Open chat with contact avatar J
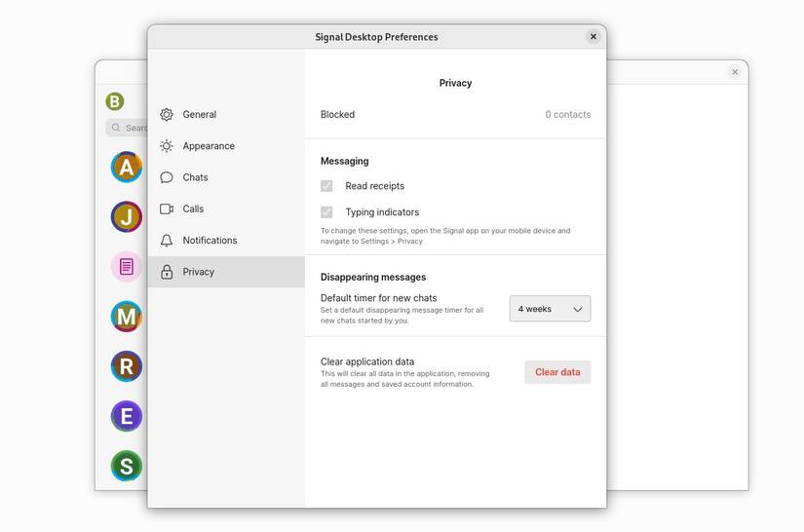The width and height of the screenshot is (804, 532). pyautogui.click(x=126, y=217)
